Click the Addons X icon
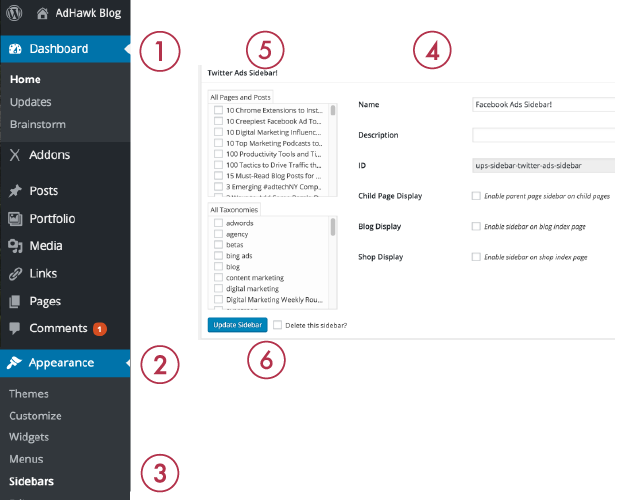 [15, 155]
